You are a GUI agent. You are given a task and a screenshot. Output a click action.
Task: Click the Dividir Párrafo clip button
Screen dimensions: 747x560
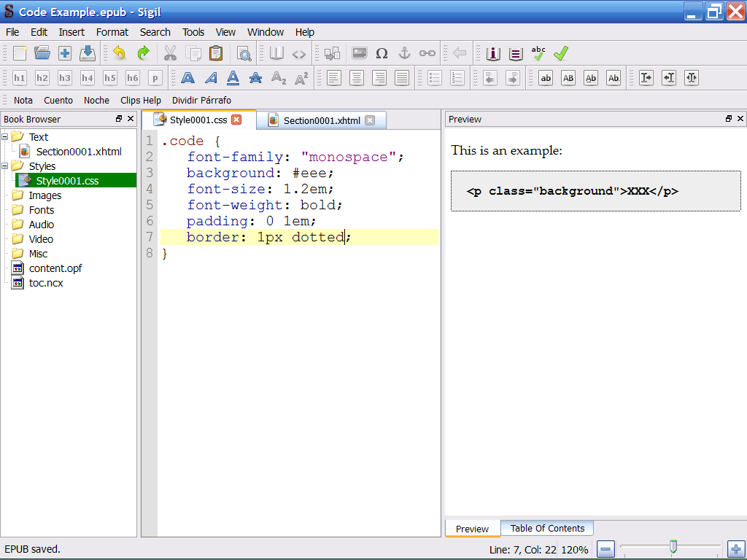[201, 101]
